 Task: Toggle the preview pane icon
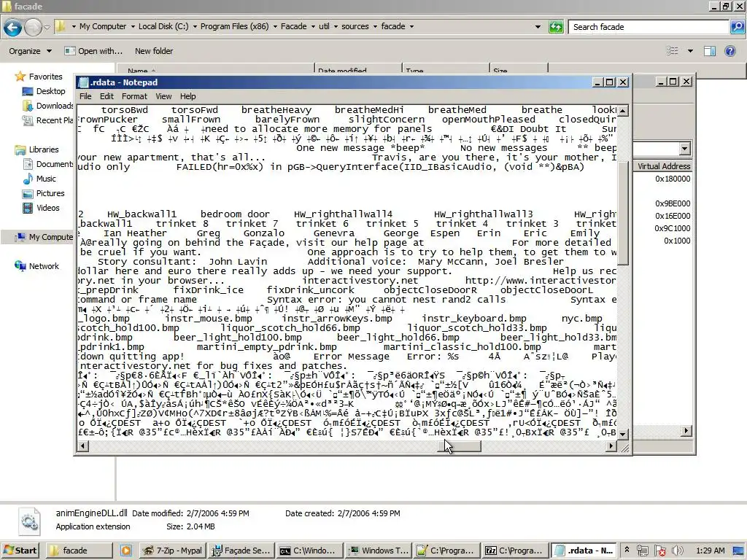[710, 51]
